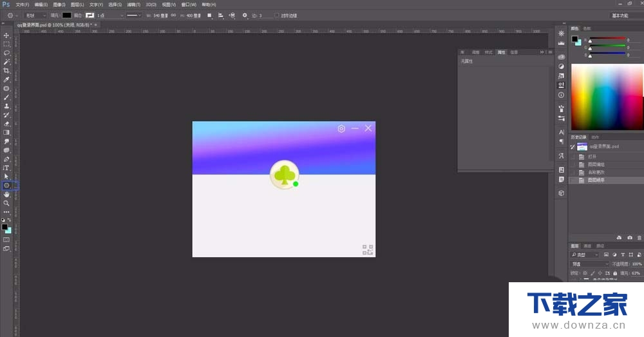Open the Glyphs panel icon
The height and width of the screenshot is (337, 644).
click(562, 156)
